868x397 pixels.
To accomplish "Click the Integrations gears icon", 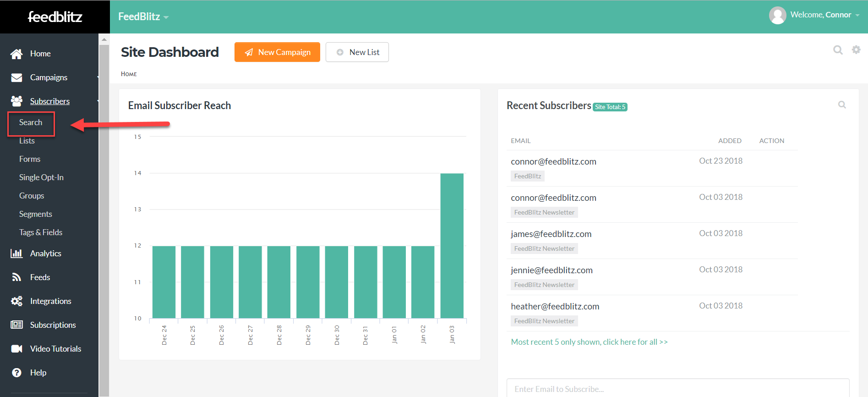I will (16, 301).
